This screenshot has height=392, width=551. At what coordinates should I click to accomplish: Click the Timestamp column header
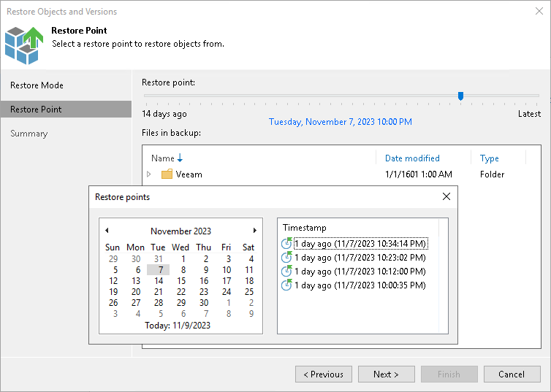coord(305,228)
